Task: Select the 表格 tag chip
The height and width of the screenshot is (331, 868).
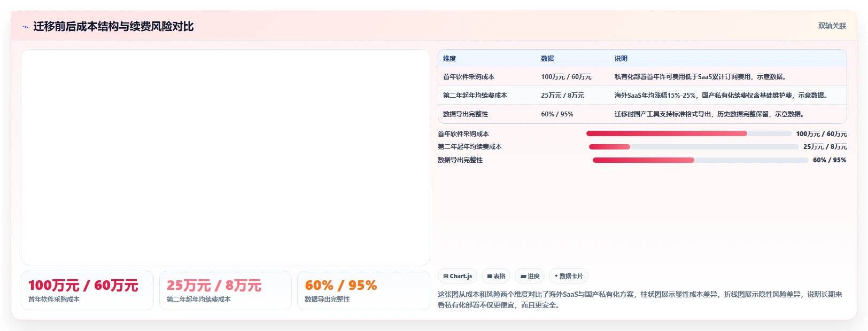Action: pyautogui.click(x=496, y=276)
